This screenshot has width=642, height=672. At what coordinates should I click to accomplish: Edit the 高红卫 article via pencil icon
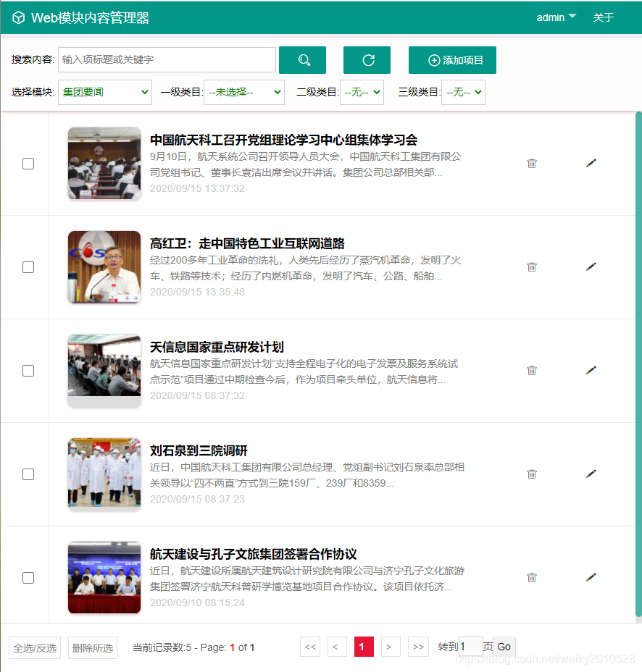591,267
